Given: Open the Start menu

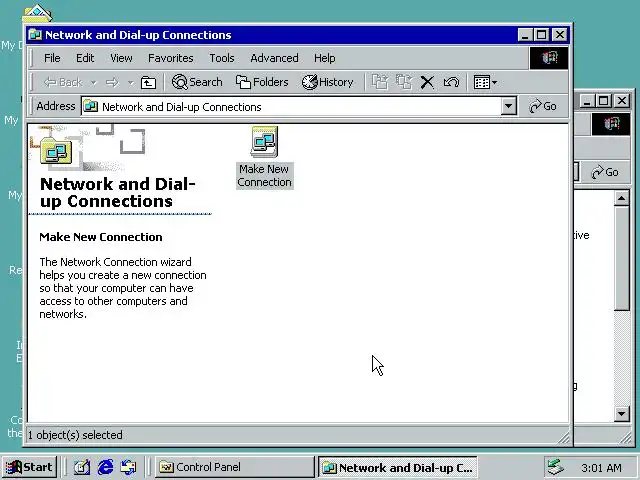Looking at the screenshot, I should point(29,467).
